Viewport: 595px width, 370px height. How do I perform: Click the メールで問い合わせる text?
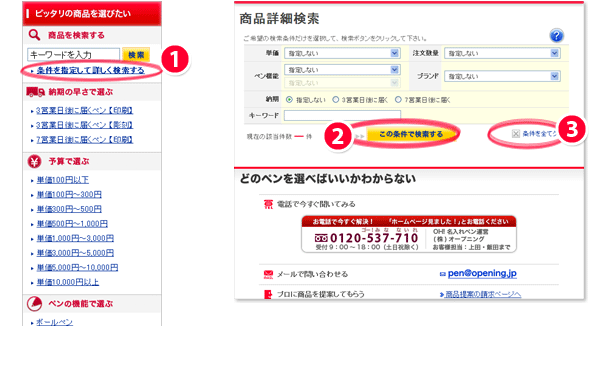pos(312,274)
